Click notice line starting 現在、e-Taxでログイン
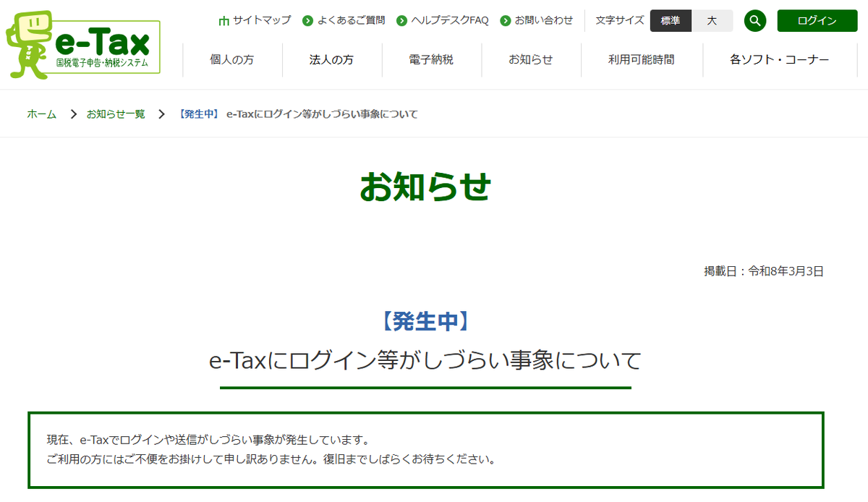 (x=209, y=440)
